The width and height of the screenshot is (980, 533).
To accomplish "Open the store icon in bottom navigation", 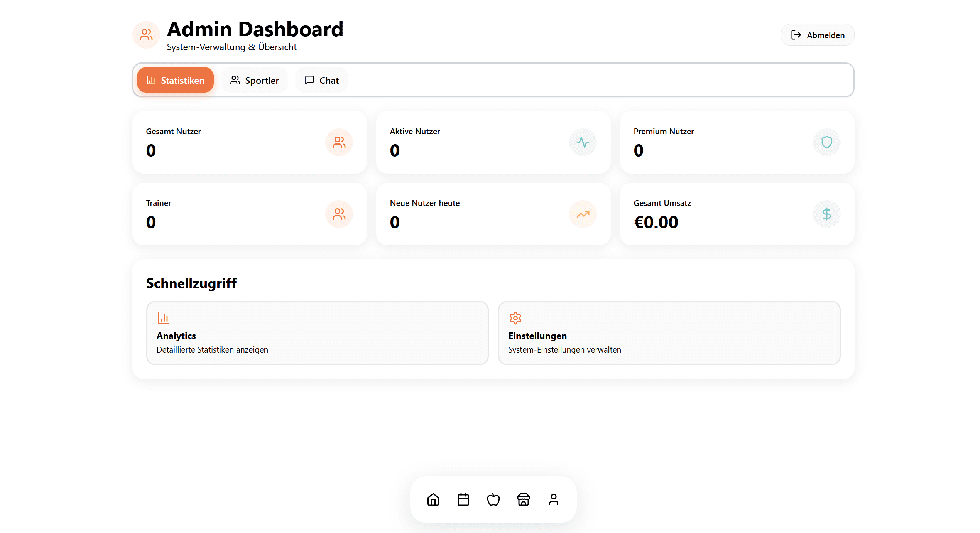I will (523, 499).
